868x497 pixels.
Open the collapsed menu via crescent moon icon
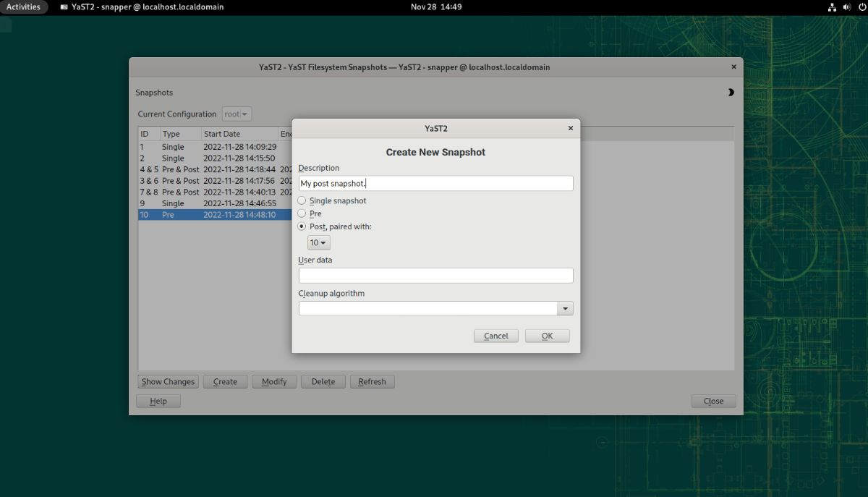click(x=731, y=93)
